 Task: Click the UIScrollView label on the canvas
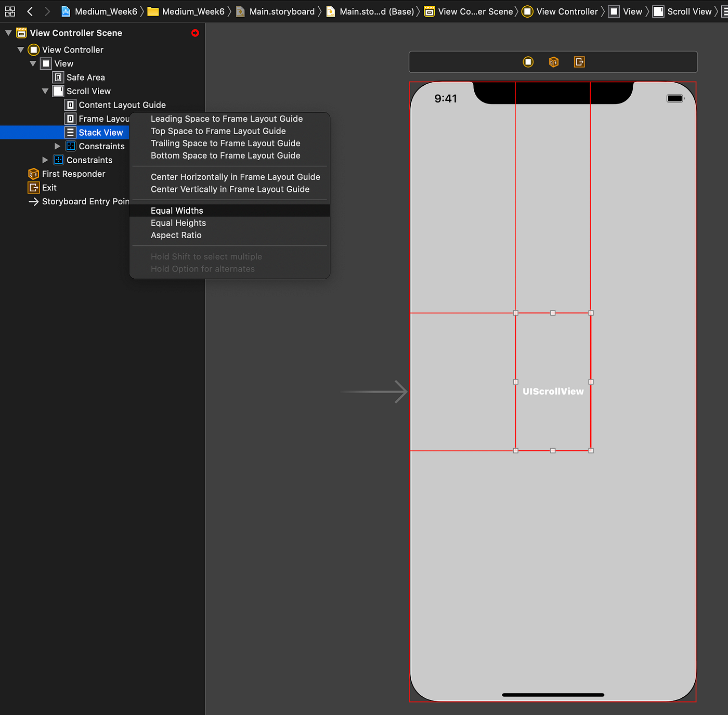553,391
